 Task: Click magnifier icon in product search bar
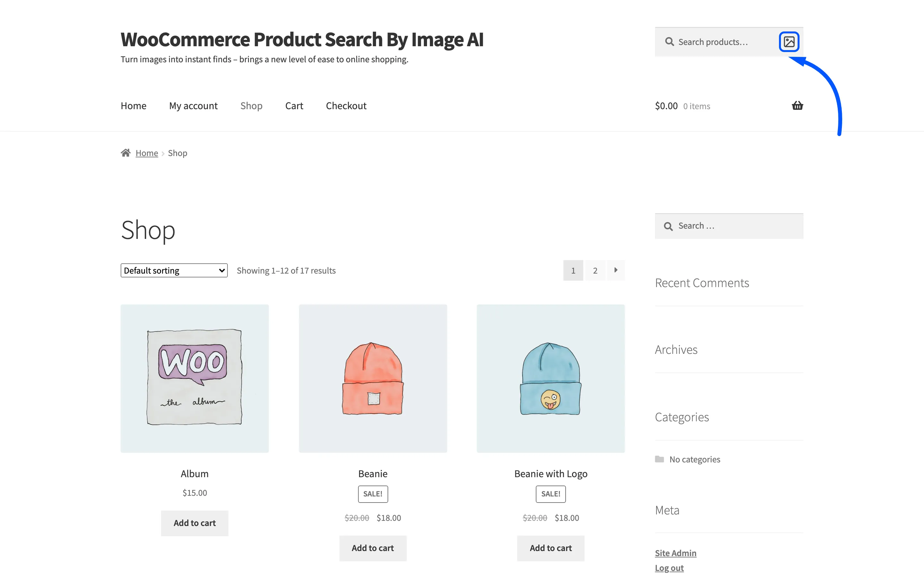point(669,42)
